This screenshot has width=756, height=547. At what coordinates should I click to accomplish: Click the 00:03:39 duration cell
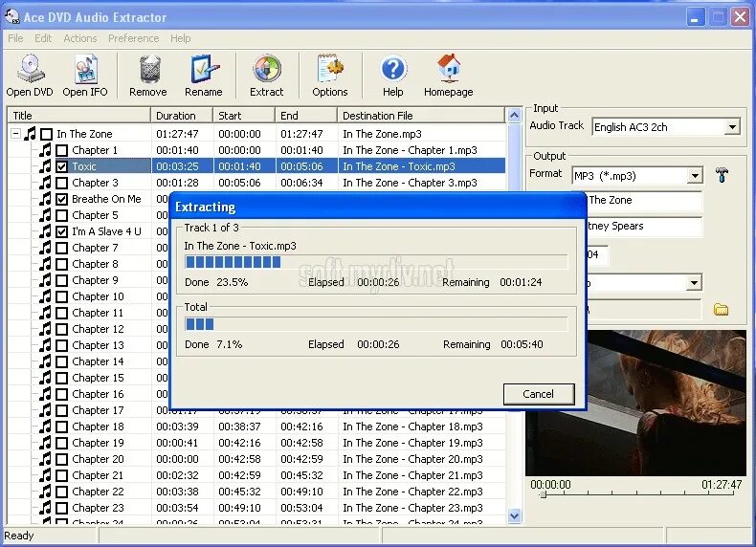pos(177,427)
